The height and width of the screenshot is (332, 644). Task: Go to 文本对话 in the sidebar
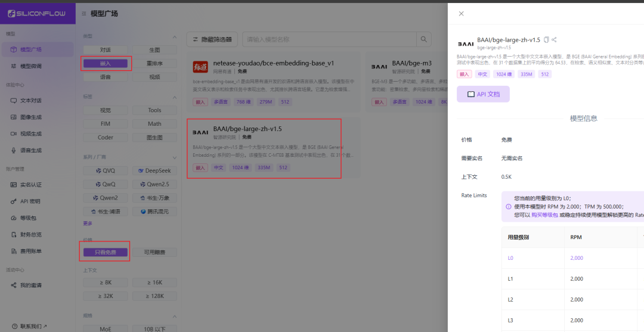(38, 101)
